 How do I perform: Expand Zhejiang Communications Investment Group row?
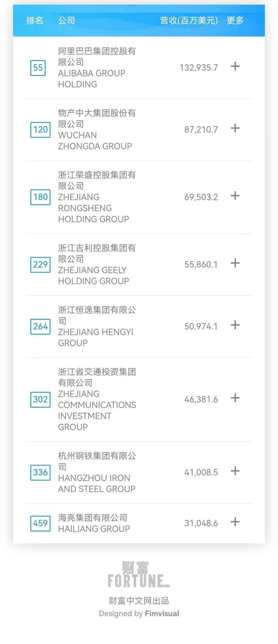(235, 398)
